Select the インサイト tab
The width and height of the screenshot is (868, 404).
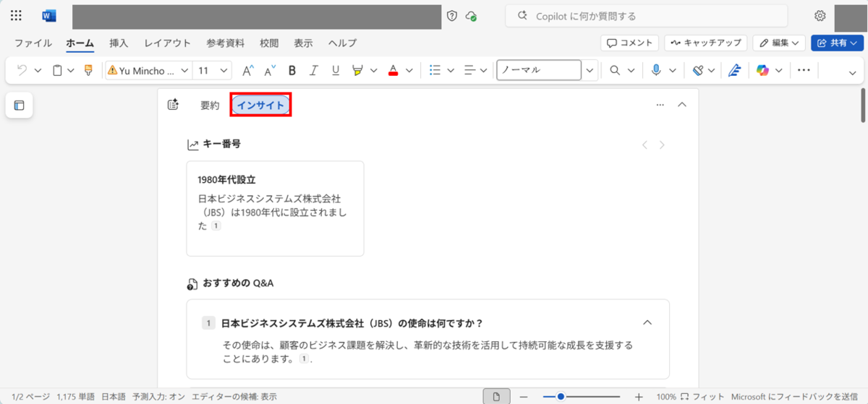[261, 106]
